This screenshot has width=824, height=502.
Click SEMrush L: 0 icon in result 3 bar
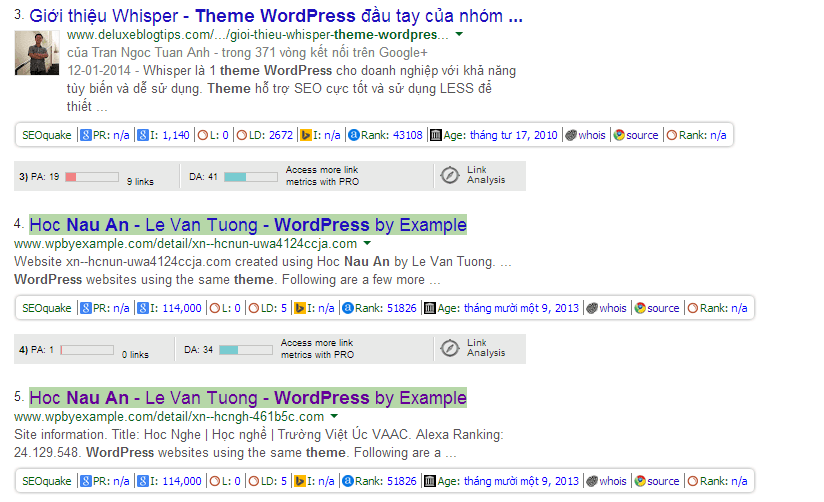click(x=203, y=135)
